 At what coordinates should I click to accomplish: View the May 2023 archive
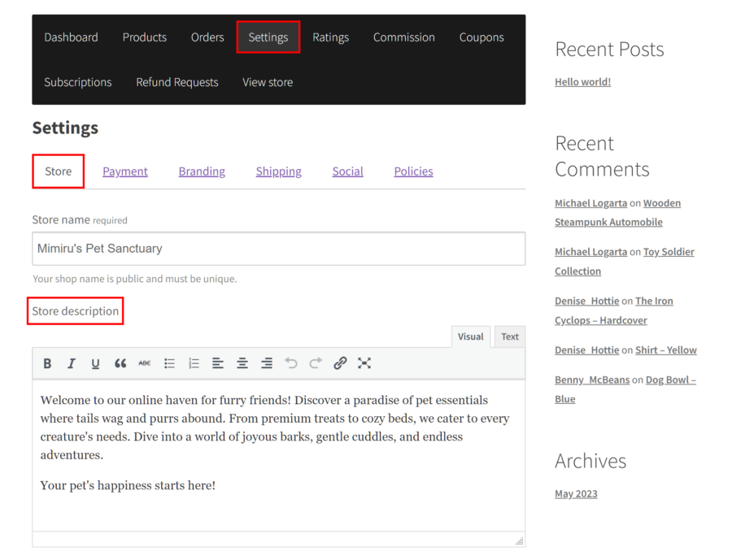576,493
